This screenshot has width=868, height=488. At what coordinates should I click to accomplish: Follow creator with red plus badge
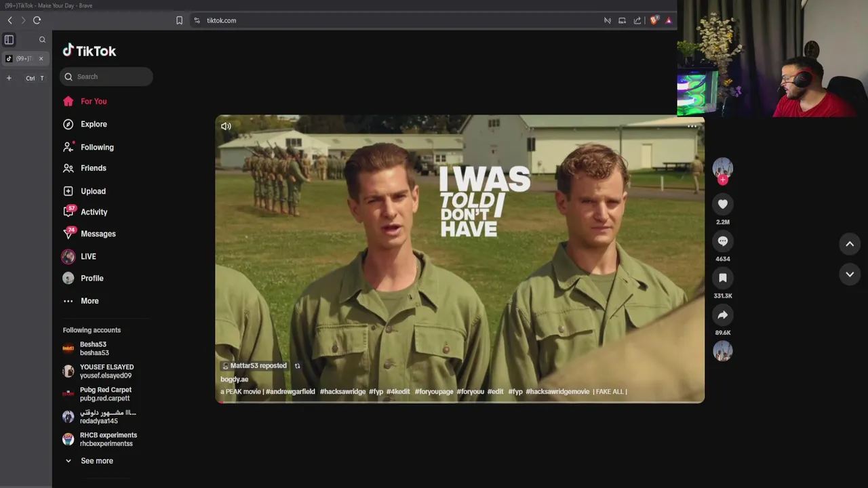(x=723, y=180)
